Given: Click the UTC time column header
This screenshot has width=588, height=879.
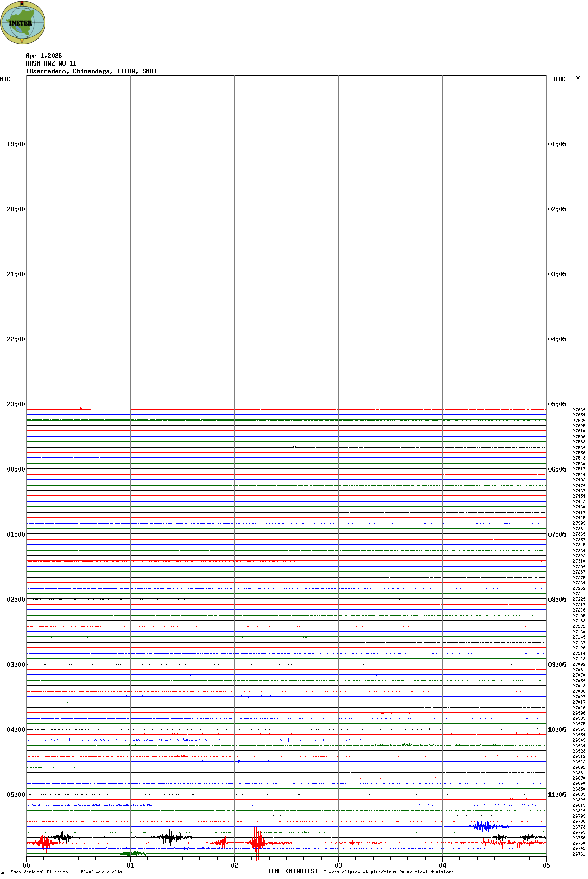Looking at the screenshot, I should pyautogui.click(x=559, y=79).
